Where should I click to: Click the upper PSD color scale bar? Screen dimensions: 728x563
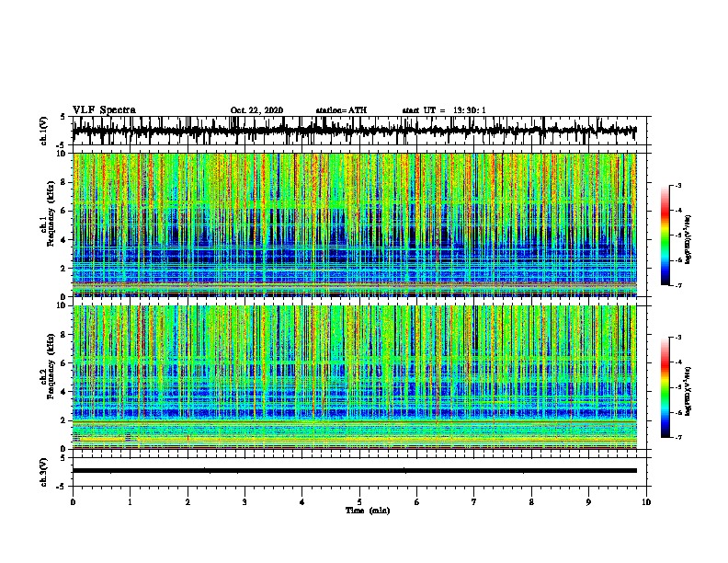pyautogui.click(x=665, y=236)
